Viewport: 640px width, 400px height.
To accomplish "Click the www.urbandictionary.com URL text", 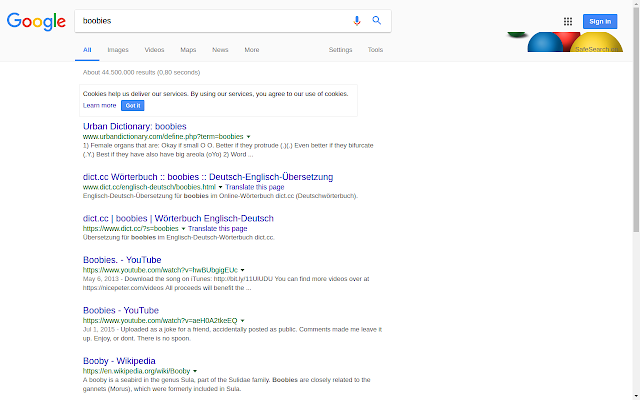I will click(x=163, y=136).
